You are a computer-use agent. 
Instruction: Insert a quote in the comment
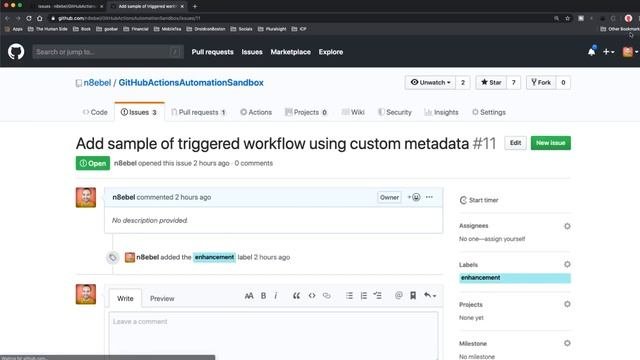pos(296,296)
